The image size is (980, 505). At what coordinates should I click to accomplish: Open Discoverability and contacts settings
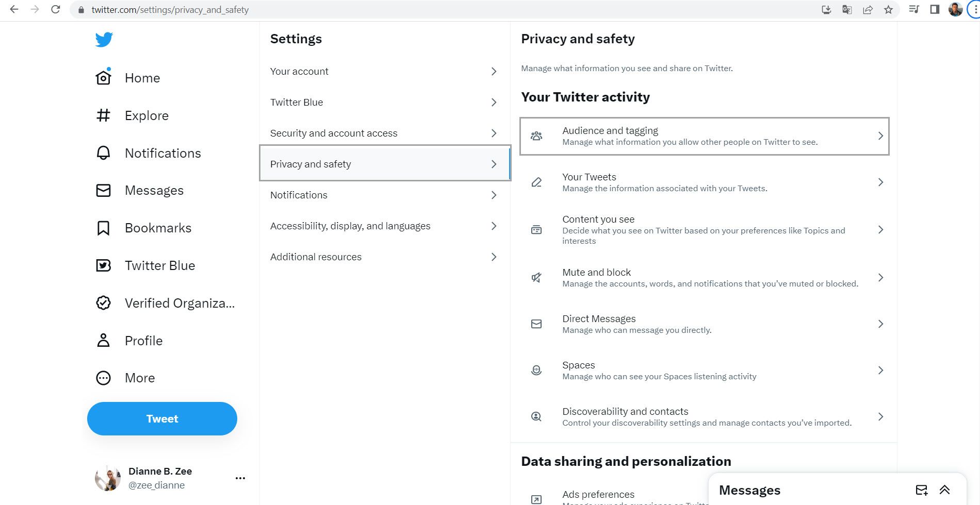point(704,416)
